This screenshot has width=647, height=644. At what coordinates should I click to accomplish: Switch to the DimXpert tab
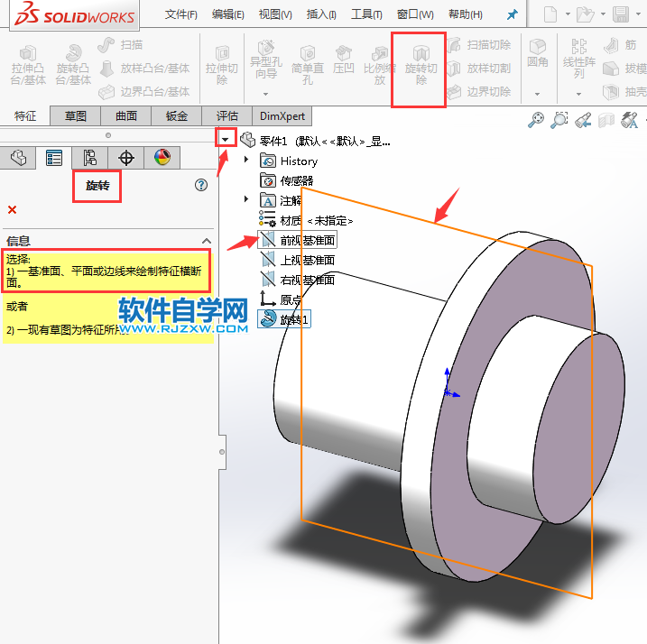pyautogui.click(x=282, y=116)
